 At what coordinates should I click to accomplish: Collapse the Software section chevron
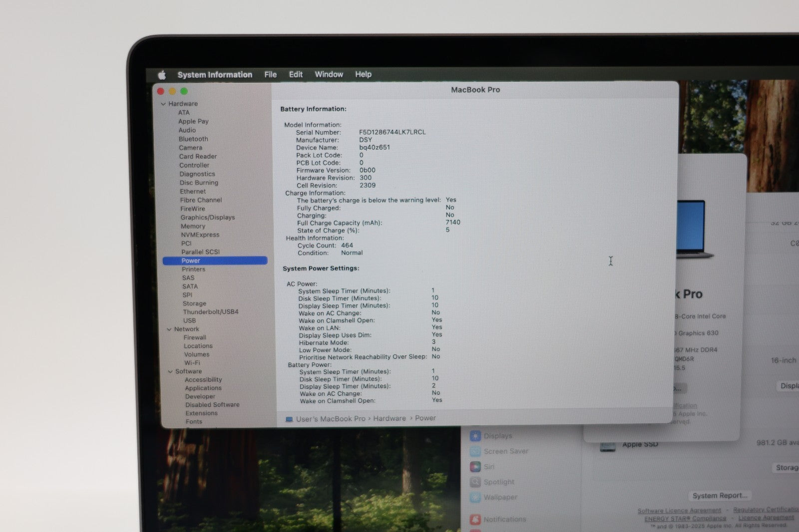point(170,371)
